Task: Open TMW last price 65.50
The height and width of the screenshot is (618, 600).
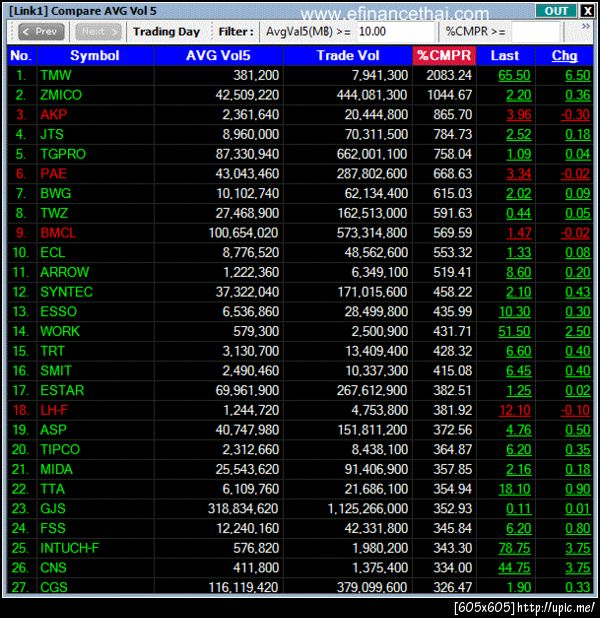Action: 514,75
